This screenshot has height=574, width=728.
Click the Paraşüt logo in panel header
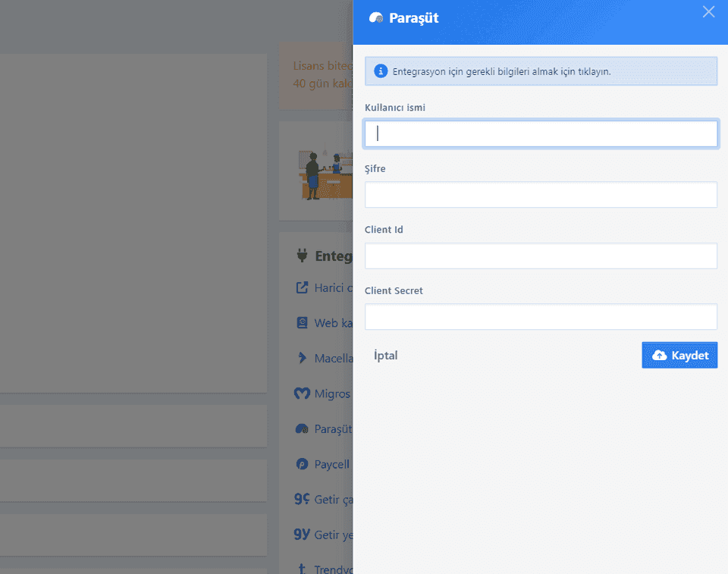[376, 18]
